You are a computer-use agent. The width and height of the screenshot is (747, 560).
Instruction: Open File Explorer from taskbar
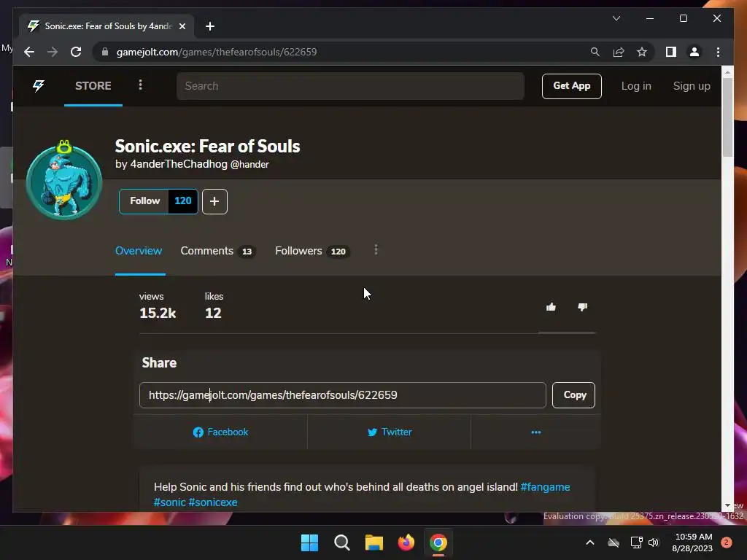[374, 542]
